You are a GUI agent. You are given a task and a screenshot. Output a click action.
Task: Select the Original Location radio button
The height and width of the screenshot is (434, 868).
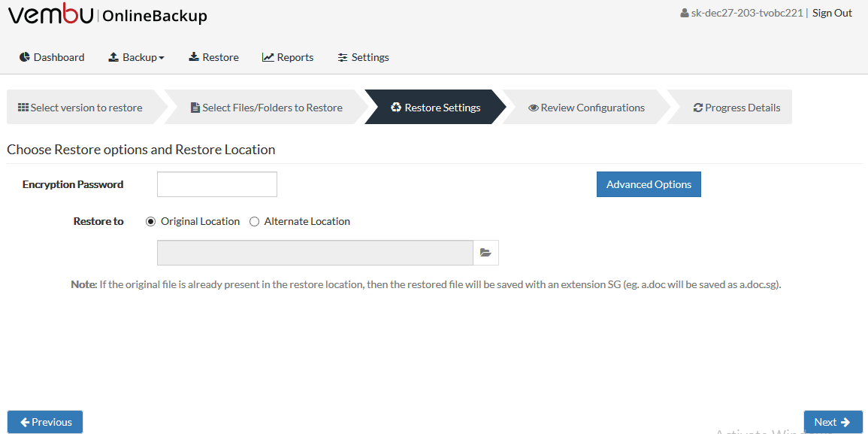(x=150, y=222)
